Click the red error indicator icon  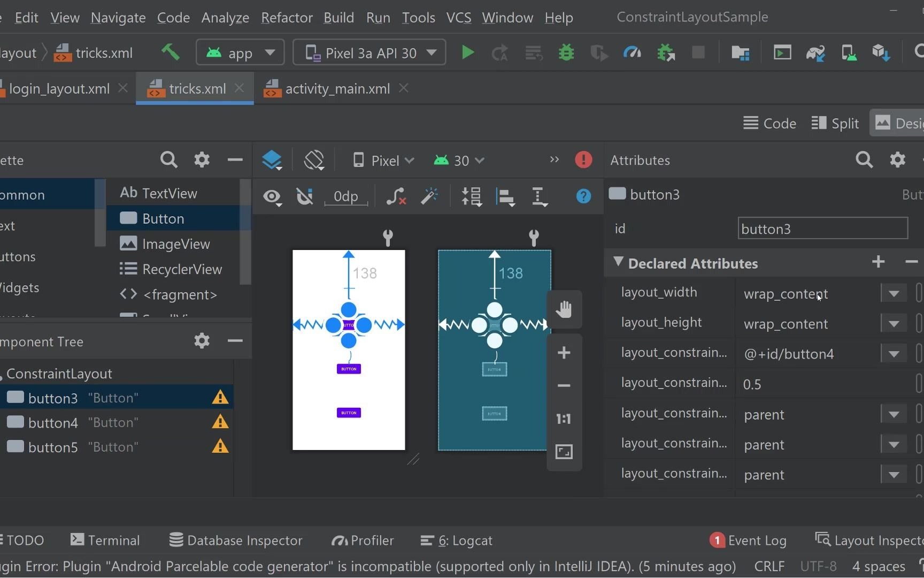[x=583, y=159]
